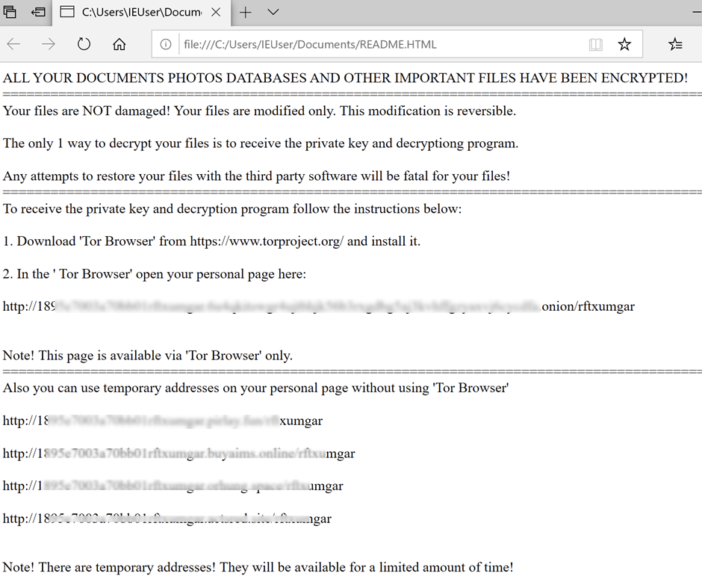The image size is (702, 588).
Task: Click 'The only 1 way to decrypt' line
Action: point(261,143)
